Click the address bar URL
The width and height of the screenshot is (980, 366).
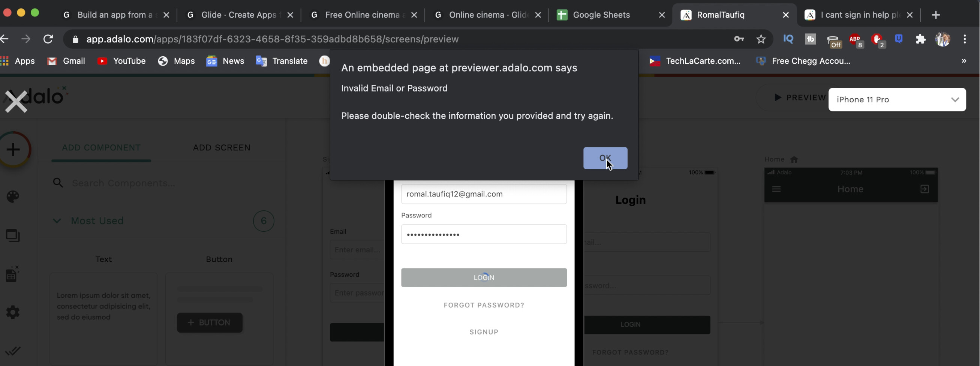coord(273,39)
